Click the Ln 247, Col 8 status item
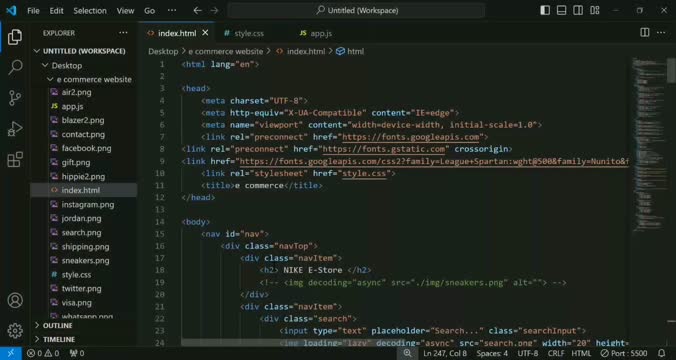 coord(445,354)
